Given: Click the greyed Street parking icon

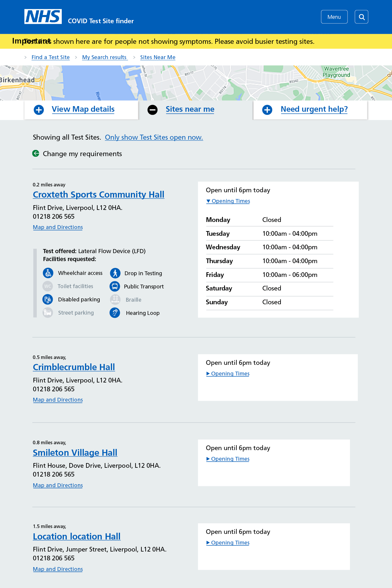Looking at the screenshot, I should click(x=48, y=313).
